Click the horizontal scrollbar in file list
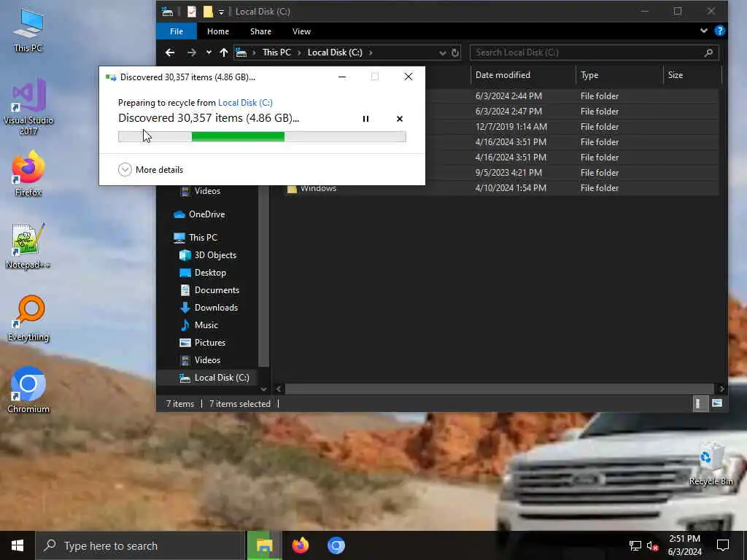 click(499, 389)
